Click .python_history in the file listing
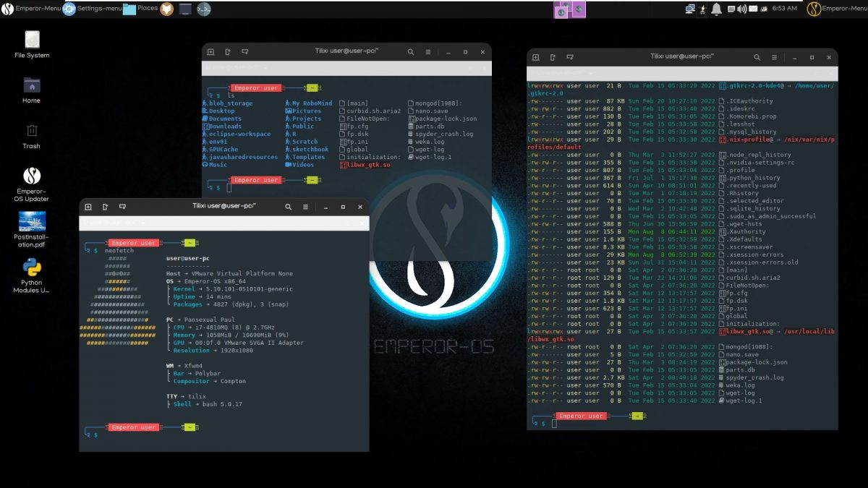868x488 pixels. [x=753, y=178]
